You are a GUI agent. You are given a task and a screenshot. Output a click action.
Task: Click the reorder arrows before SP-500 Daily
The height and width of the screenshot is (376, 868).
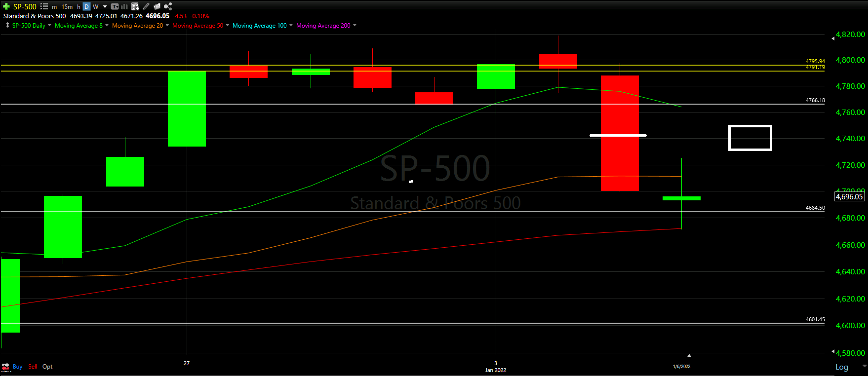(x=7, y=25)
